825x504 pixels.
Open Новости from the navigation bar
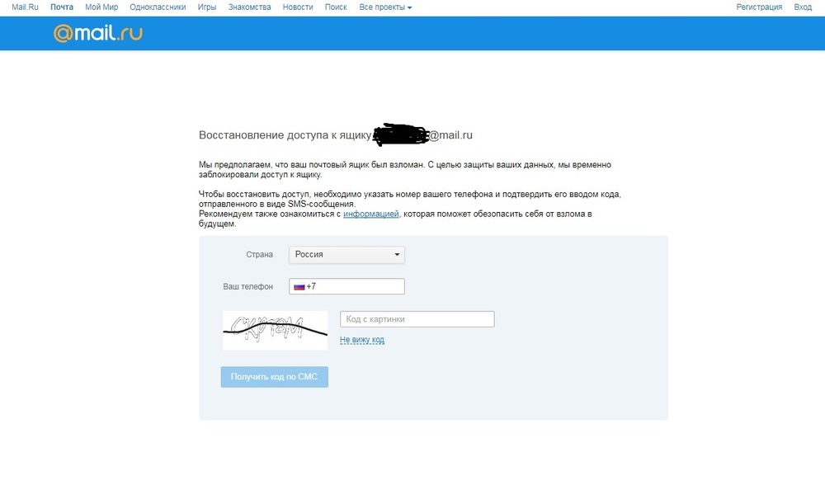[298, 7]
